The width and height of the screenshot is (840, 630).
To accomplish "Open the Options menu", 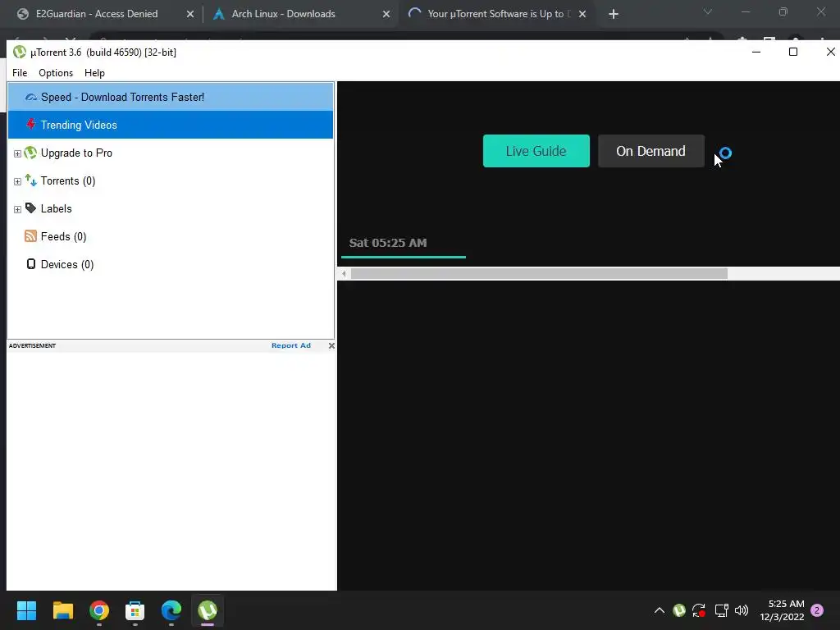I will point(56,73).
